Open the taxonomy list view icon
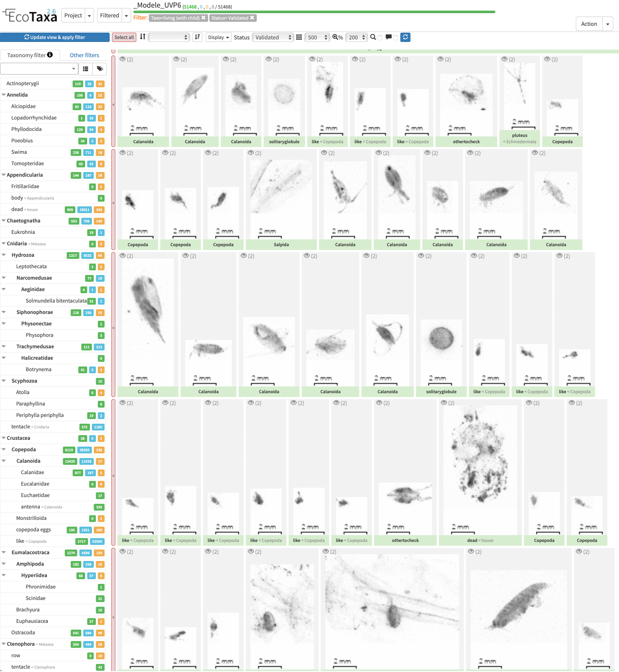The image size is (619, 672). coord(86,69)
